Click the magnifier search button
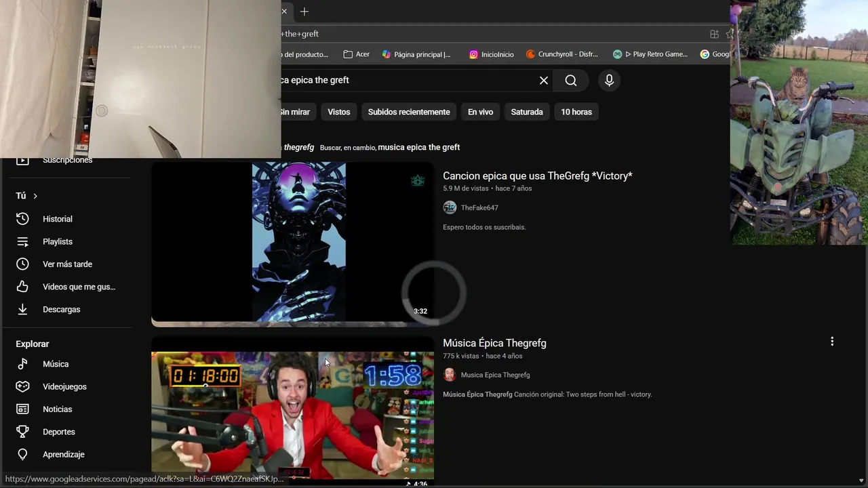The width and height of the screenshot is (868, 488). tap(571, 80)
